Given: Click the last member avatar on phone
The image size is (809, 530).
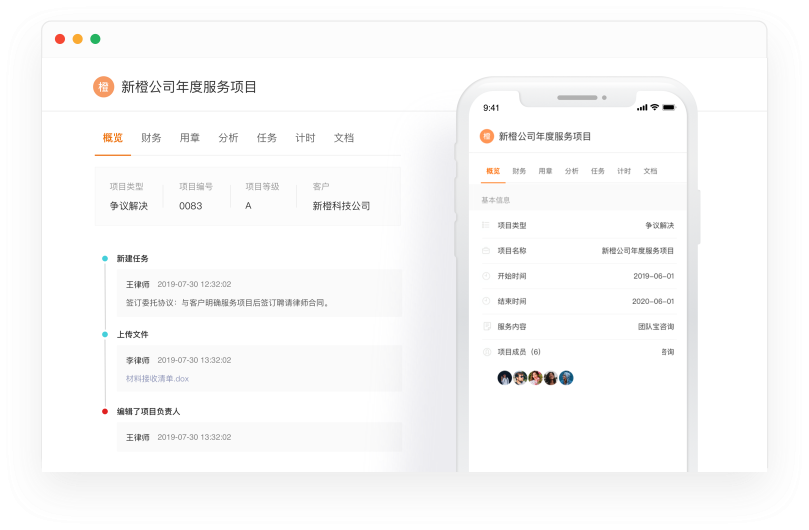Looking at the screenshot, I should coord(566,378).
